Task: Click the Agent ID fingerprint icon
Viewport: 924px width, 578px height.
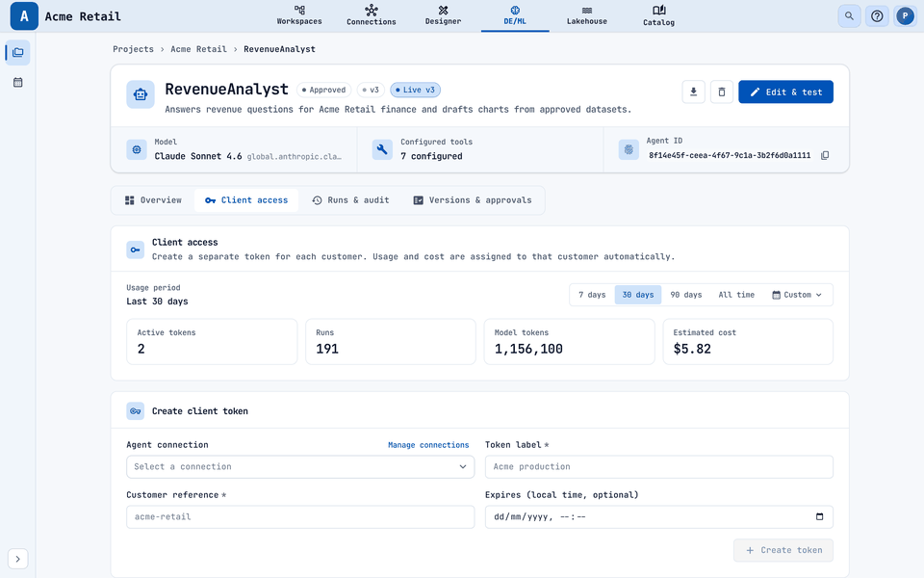Action: pyautogui.click(x=629, y=150)
